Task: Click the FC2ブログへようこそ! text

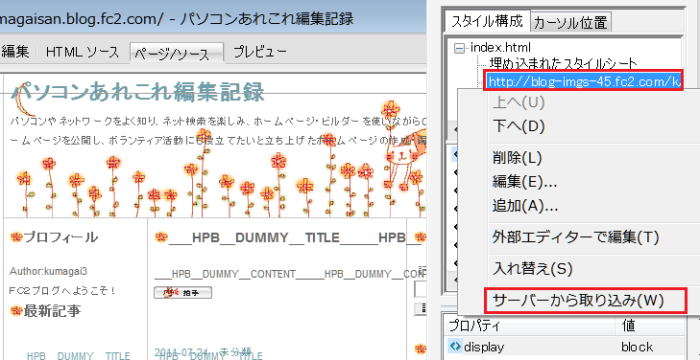Action: pyautogui.click(x=63, y=291)
